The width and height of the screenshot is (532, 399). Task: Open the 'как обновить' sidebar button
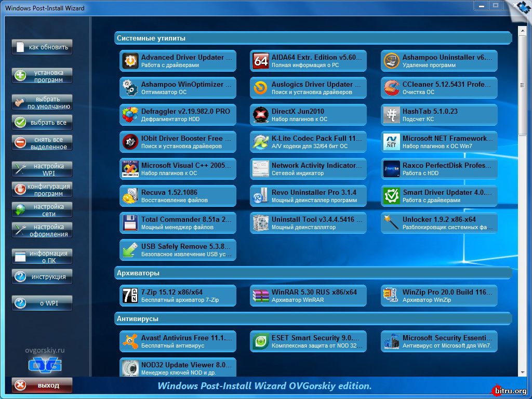pyautogui.click(x=42, y=47)
